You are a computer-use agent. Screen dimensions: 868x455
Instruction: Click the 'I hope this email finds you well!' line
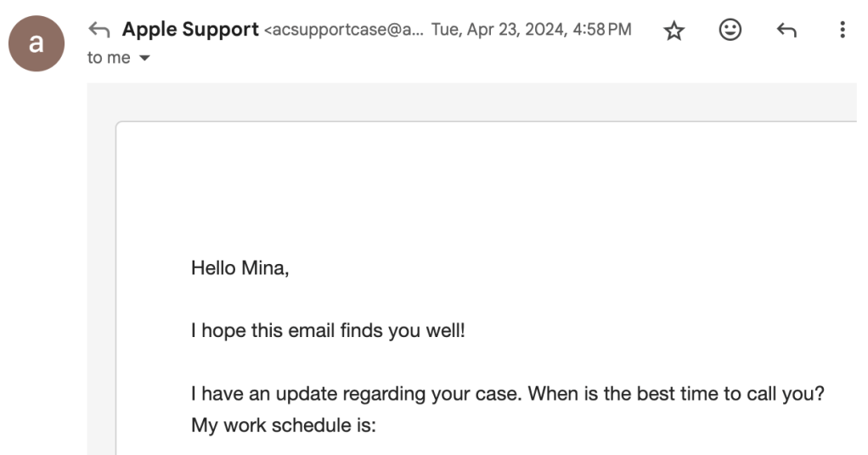[x=328, y=330]
